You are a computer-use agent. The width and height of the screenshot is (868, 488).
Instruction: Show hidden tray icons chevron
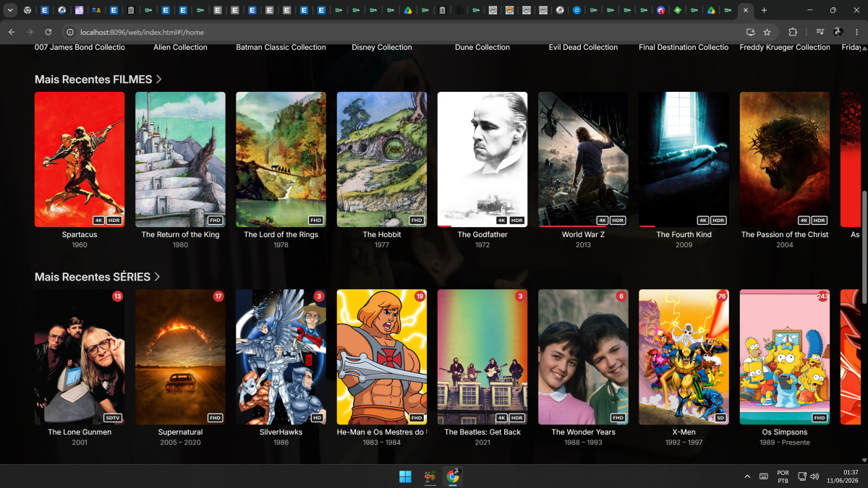point(747,476)
